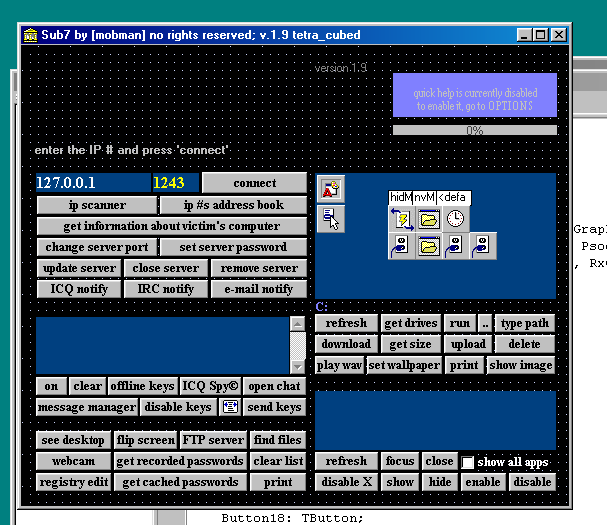Viewport: 607px width, 525px height.
Task: Click clear list button
Action: (278, 461)
